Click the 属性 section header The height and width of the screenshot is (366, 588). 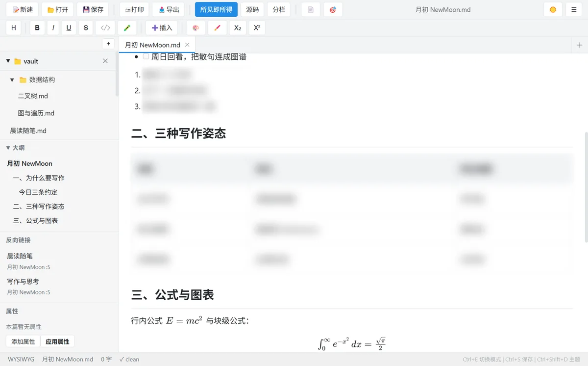point(12,311)
